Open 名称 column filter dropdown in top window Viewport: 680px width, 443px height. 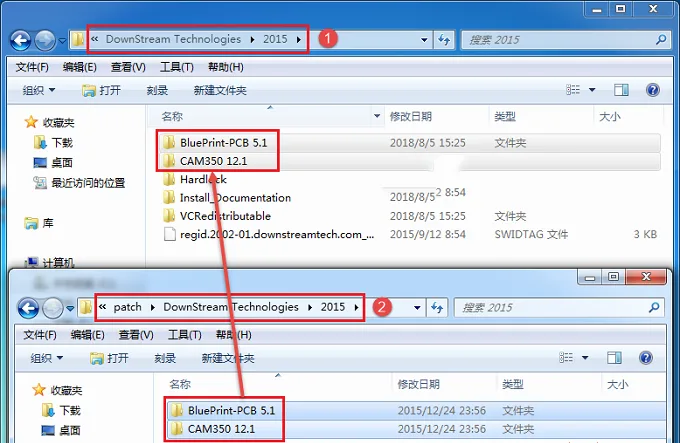click(377, 116)
